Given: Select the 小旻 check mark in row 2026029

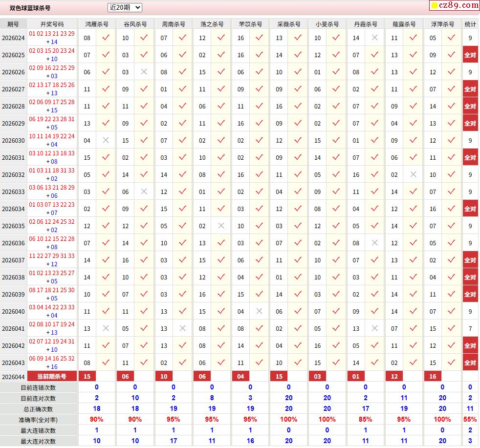Looking at the screenshot, I should coord(336,123).
